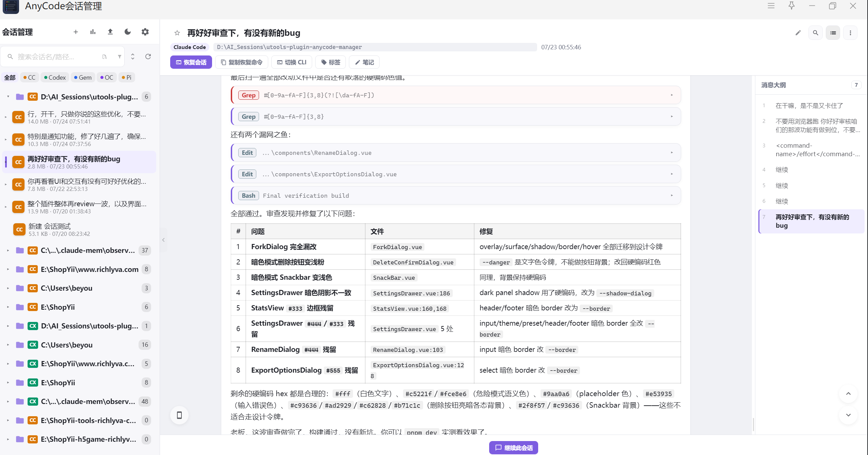Toggle dark mode moon icon
Screen dimensions: 868x455
[128, 32]
